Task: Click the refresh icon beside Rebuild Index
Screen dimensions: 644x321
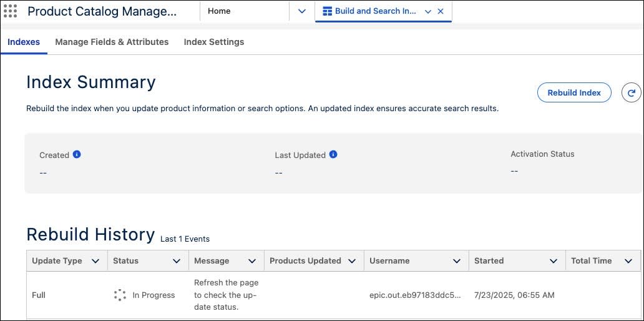Action: pyautogui.click(x=632, y=92)
